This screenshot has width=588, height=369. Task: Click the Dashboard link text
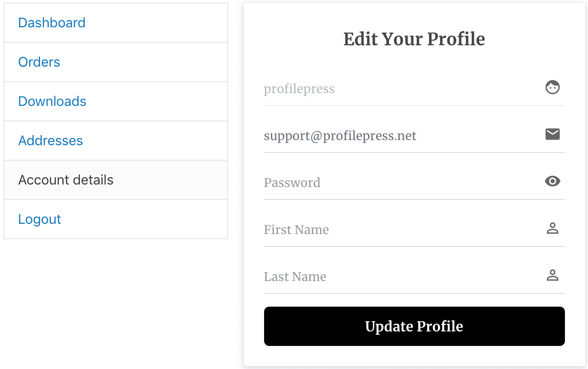click(x=52, y=23)
